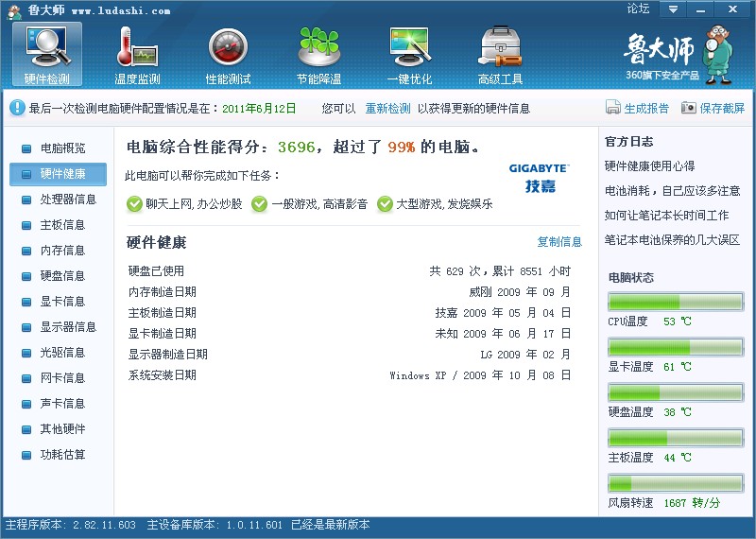
Task: Open the title bar dropdown arrow menu
Action: click(673, 9)
